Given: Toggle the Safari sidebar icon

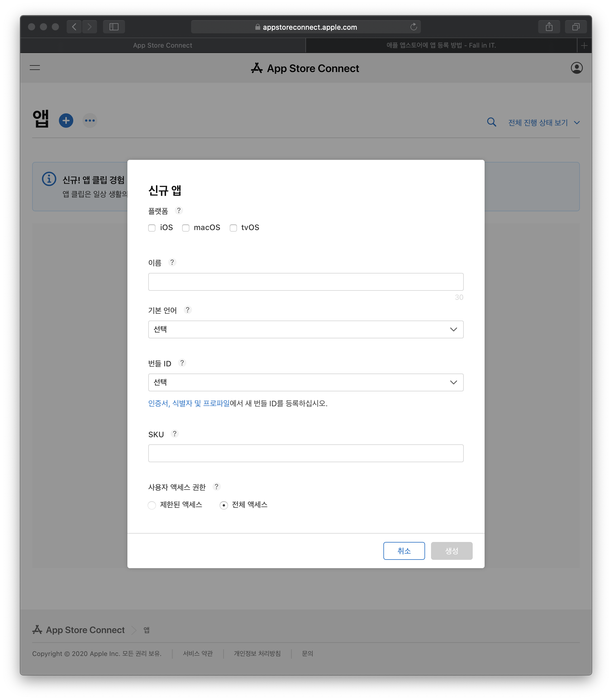Looking at the screenshot, I should 114,27.
